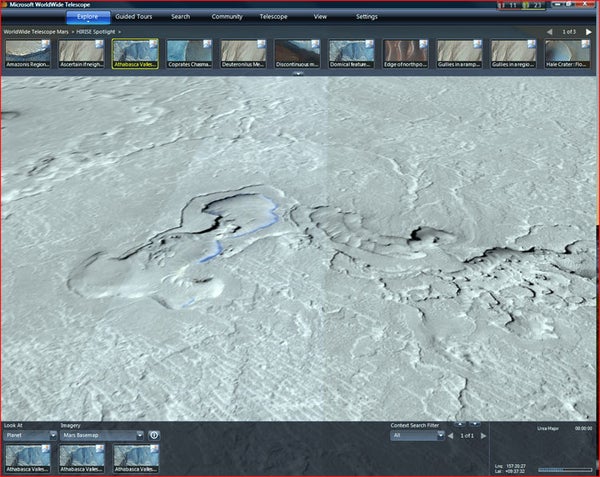
Task: Open the Telescope menu tab
Action: click(x=273, y=17)
